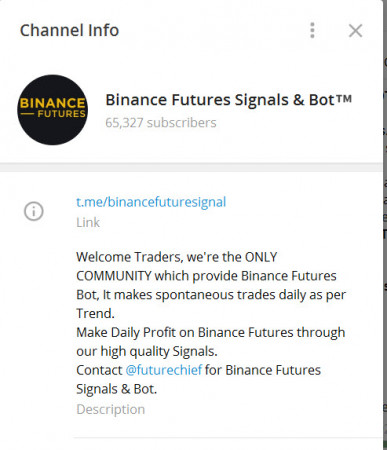The height and width of the screenshot is (450, 387).
Task: Open the Binance Futures channel avatar
Action: 53,110
